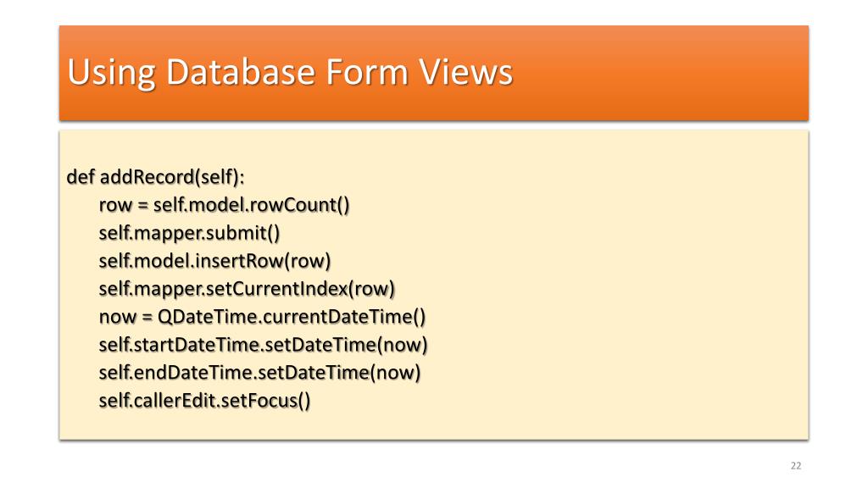Screen dimensions: 868x488
Task: Click the self.mapper.setCurrentIndex(row) line
Action: (247, 289)
